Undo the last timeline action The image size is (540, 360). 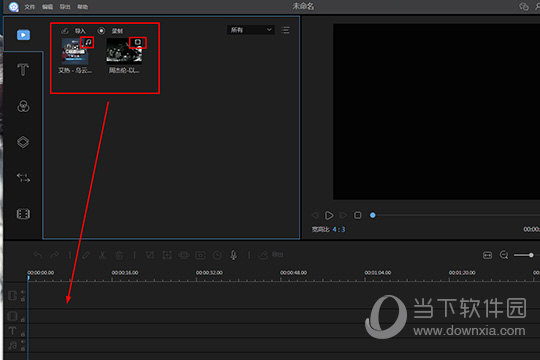38,255
